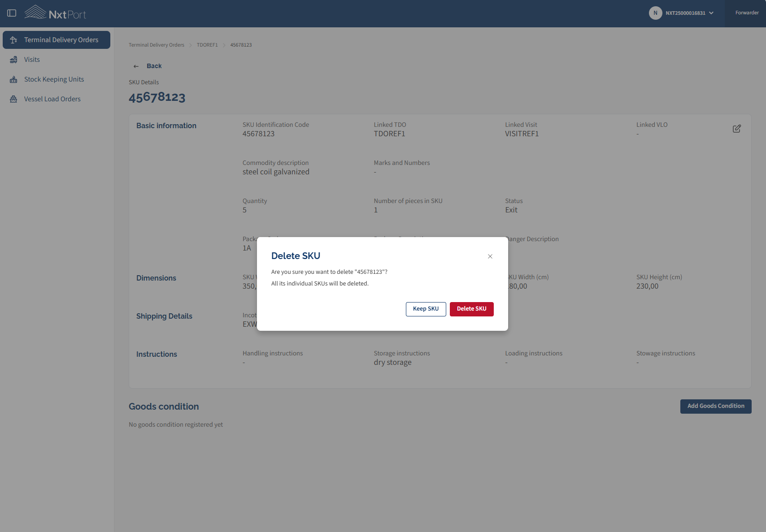Click the Stock Keeping Units icon
This screenshot has height=532, width=766.
coord(13,79)
